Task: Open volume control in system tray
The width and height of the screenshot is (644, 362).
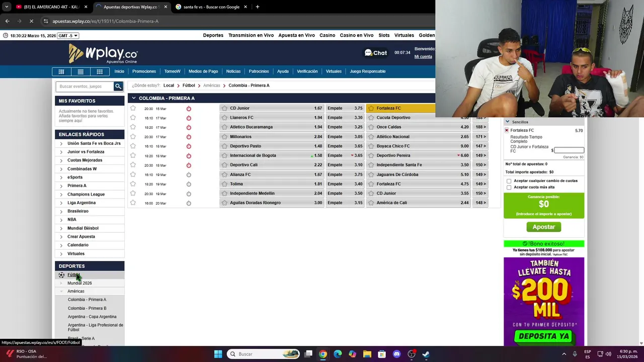Action: point(608,354)
